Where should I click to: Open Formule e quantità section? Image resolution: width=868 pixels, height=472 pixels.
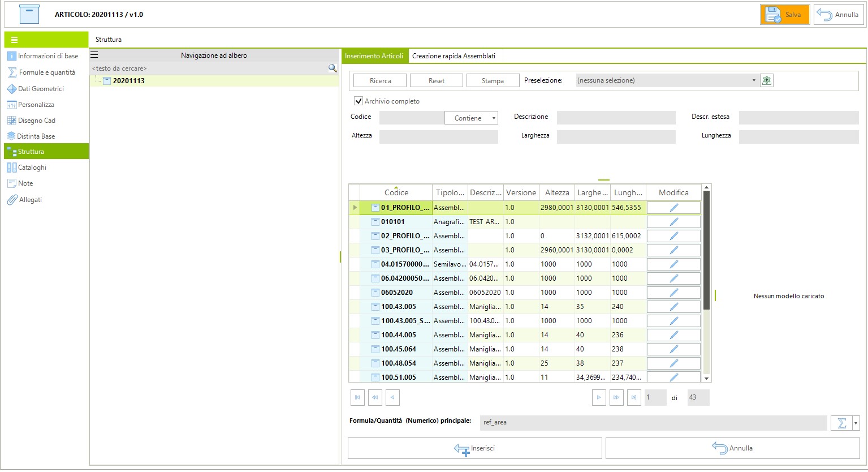click(x=46, y=72)
